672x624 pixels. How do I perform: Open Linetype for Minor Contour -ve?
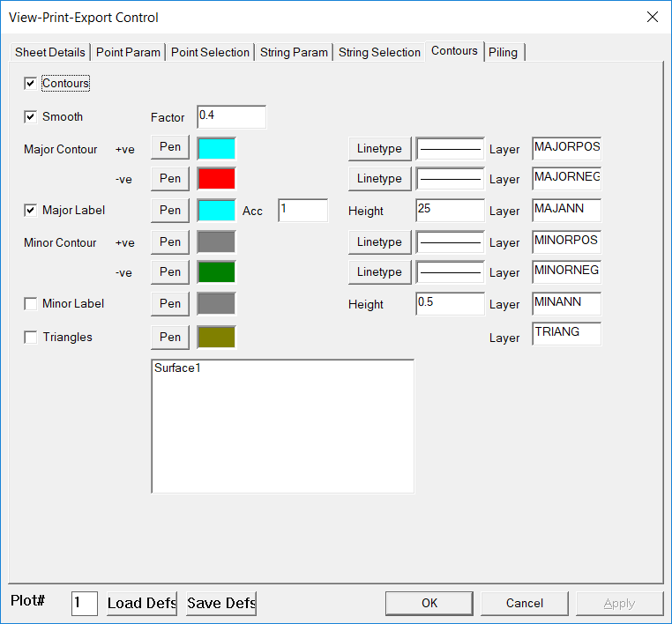(379, 272)
